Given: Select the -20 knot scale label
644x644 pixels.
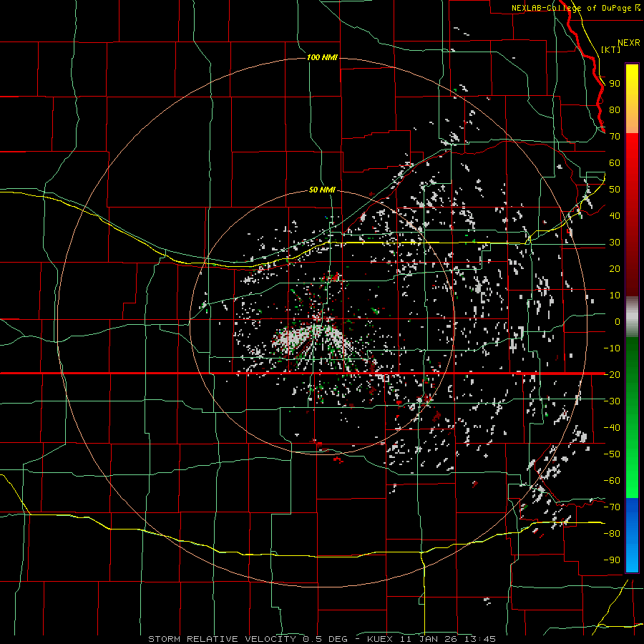Looking at the screenshot, I should pyautogui.click(x=612, y=374).
